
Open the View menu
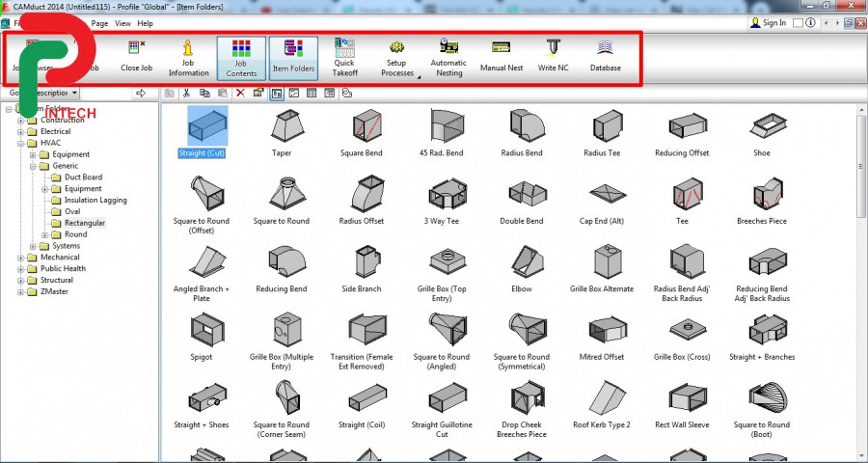pyautogui.click(x=122, y=23)
